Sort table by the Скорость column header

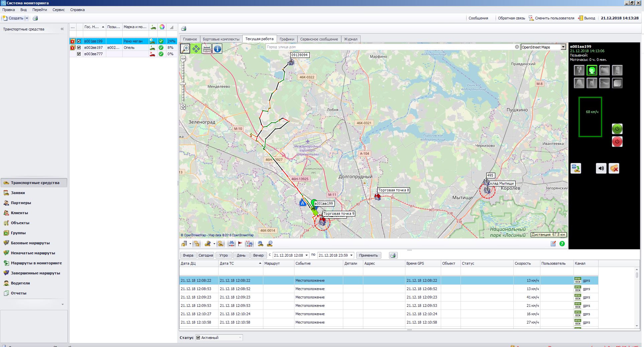[526, 263]
